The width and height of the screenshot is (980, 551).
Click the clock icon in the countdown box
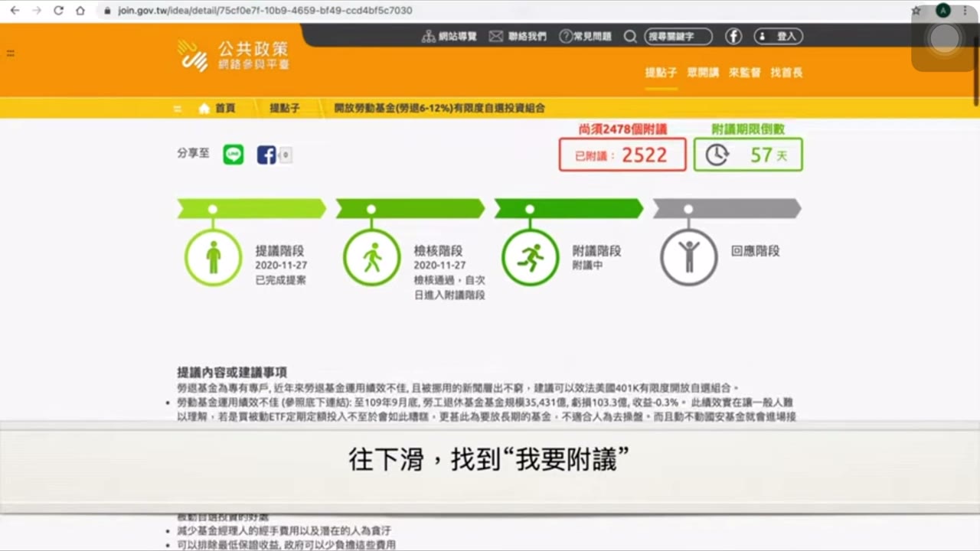[717, 155]
